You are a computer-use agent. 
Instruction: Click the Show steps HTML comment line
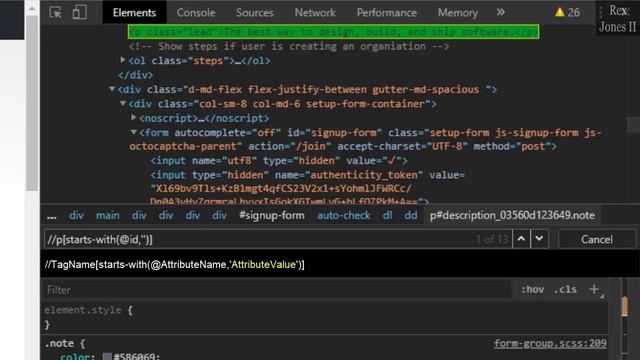289,46
